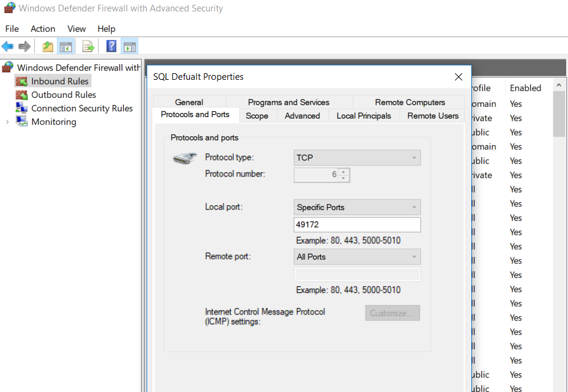Screen dimensions: 568x392
Task: Click the Protocol number field showing 6
Action: [316, 175]
